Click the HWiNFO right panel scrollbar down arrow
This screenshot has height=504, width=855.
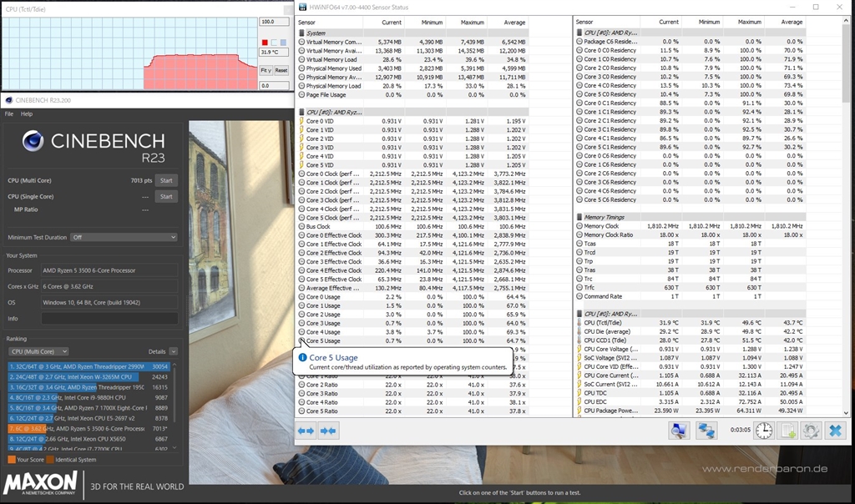[847, 413]
